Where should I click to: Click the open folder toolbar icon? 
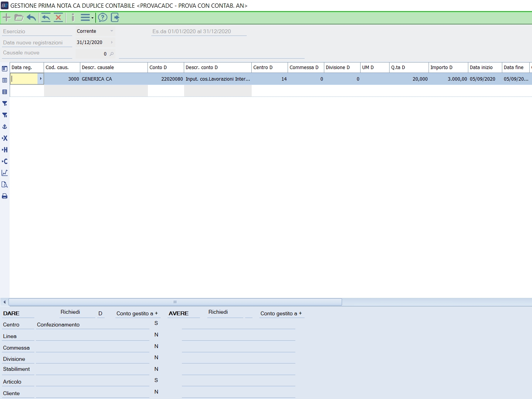click(19, 17)
